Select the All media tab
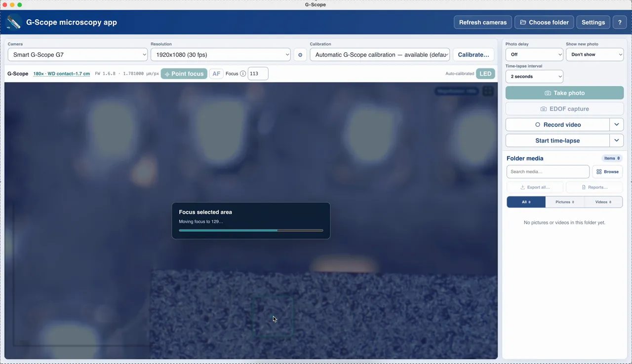 coord(526,202)
